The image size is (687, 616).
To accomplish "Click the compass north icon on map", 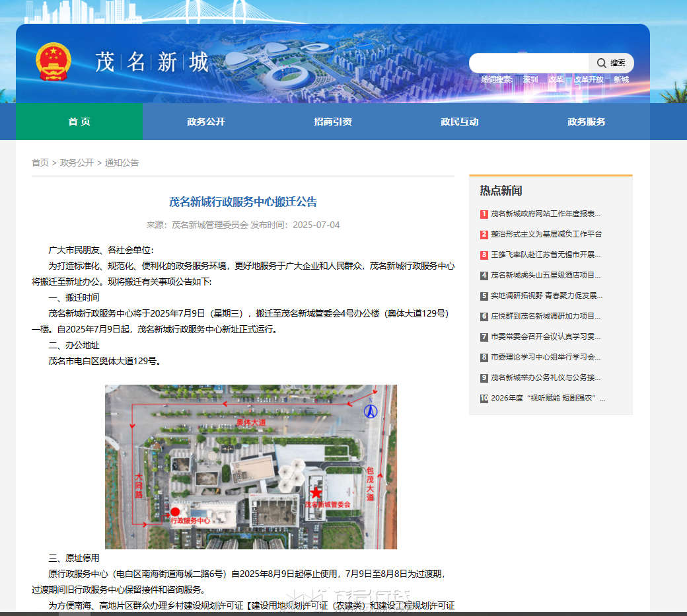I will point(371,411).
